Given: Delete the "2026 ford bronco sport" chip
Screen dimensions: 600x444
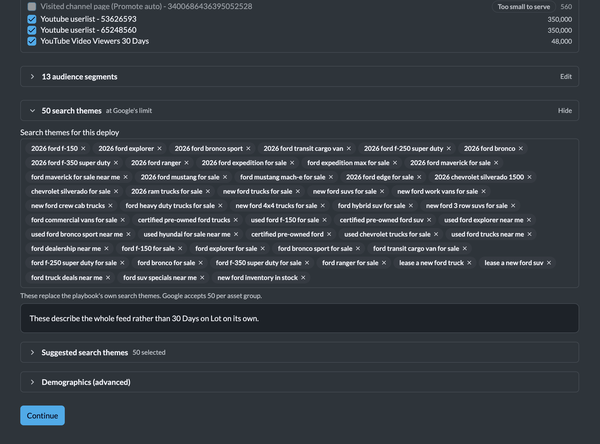Looking at the screenshot, I should pos(248,149).
